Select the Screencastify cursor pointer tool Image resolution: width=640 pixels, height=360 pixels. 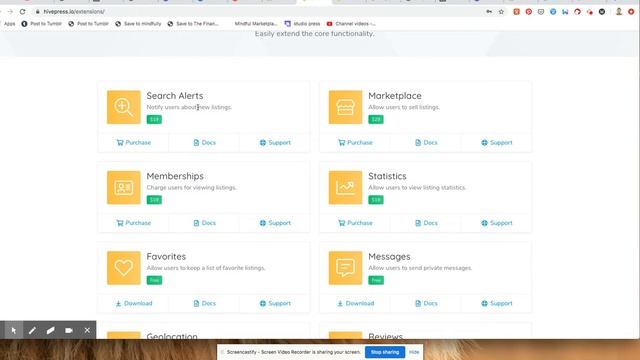13,330
